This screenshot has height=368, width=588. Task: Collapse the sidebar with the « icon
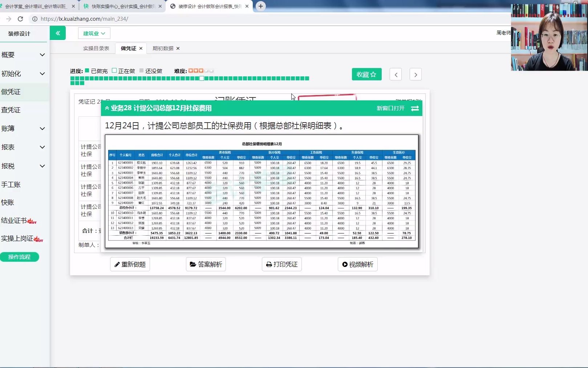pyautogui.click(x=58, y=33)
